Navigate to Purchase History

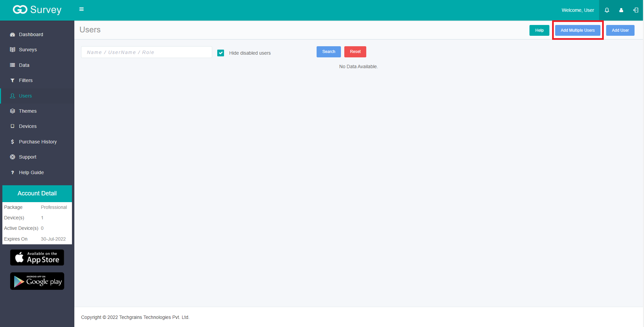[38, 142]
